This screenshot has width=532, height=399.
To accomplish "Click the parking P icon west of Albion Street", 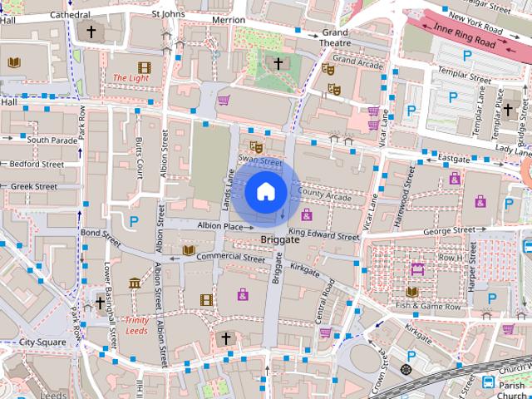I will point(134,221).
